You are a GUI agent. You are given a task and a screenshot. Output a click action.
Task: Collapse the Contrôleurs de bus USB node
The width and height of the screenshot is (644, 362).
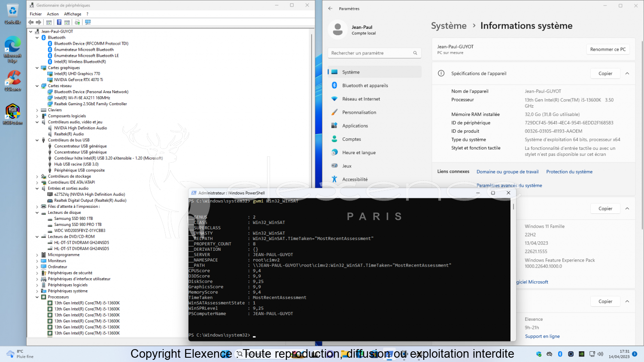click(x=37, y=140)
